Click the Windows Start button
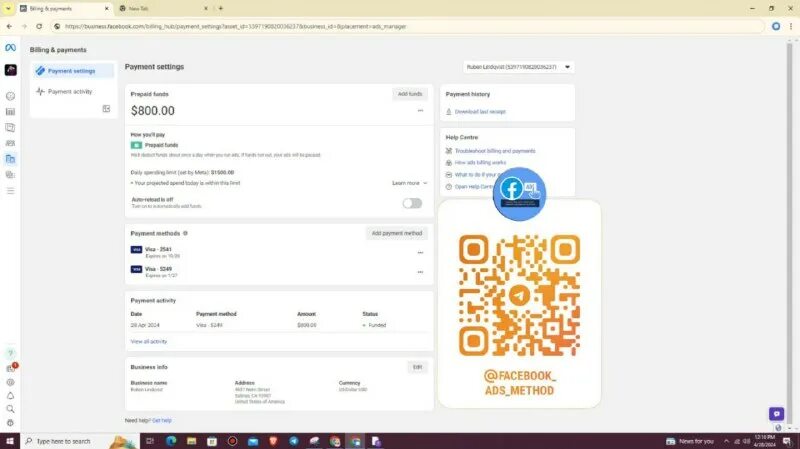 point(10,441)
